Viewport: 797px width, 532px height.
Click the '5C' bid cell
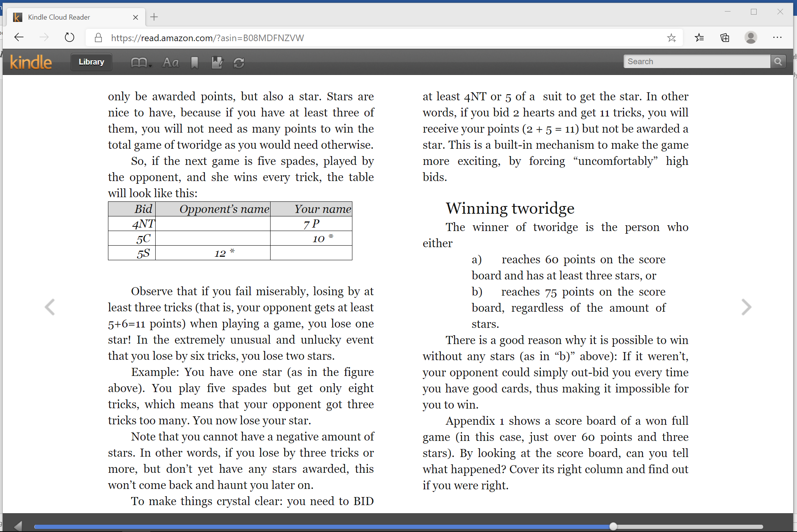tap(132, 238)
